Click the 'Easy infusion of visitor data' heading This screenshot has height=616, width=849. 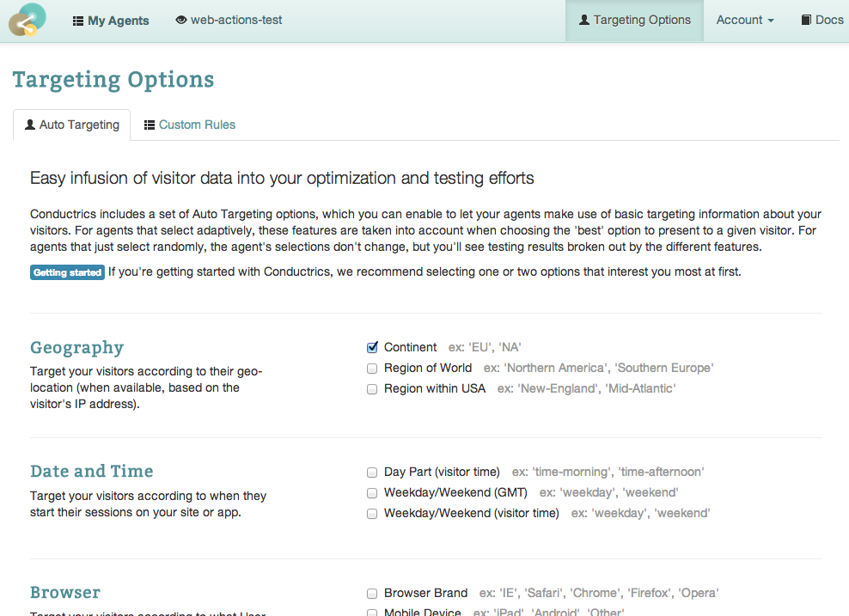click(282, 178)
